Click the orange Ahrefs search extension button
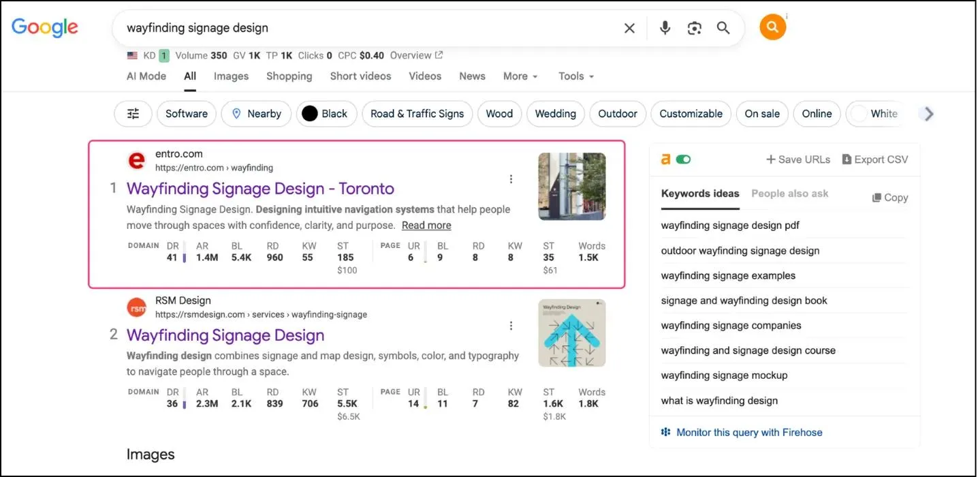The image size is (980, 477). point(772,27)
